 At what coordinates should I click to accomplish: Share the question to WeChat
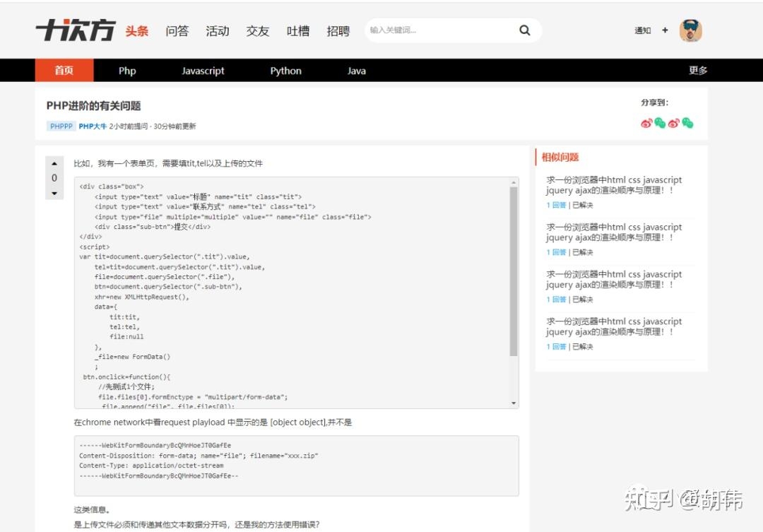coord(659,123)
